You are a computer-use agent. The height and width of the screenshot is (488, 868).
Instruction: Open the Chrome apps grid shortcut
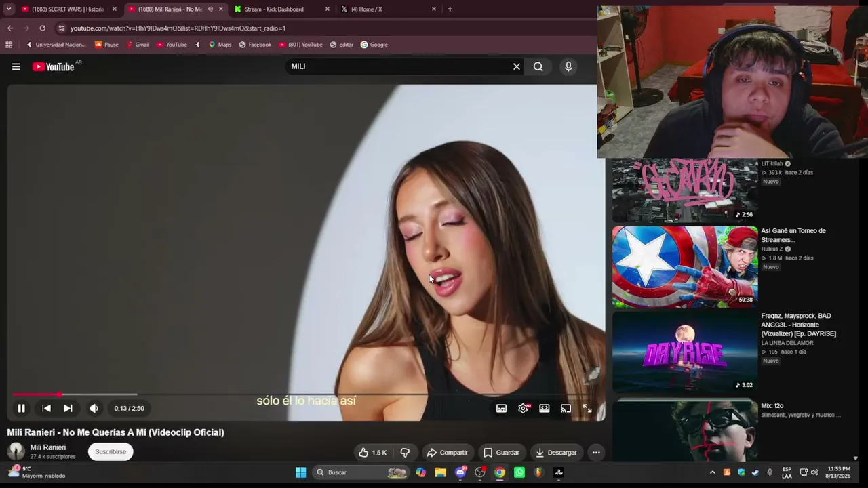(x=9, y=45)
